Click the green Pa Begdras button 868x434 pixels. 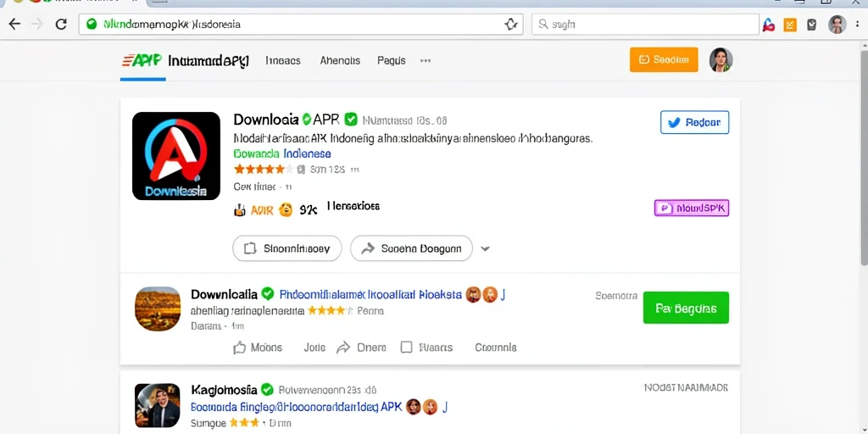click(x=686, y=308)
